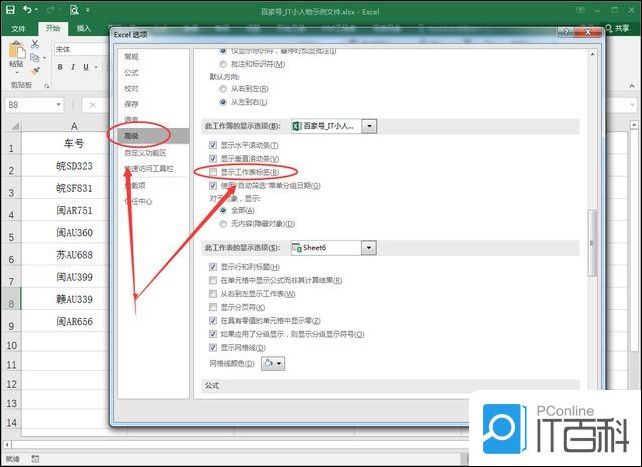This screenshot has height=467, width=642.
Task: Select 常规 category in options list
Action: 131,56
